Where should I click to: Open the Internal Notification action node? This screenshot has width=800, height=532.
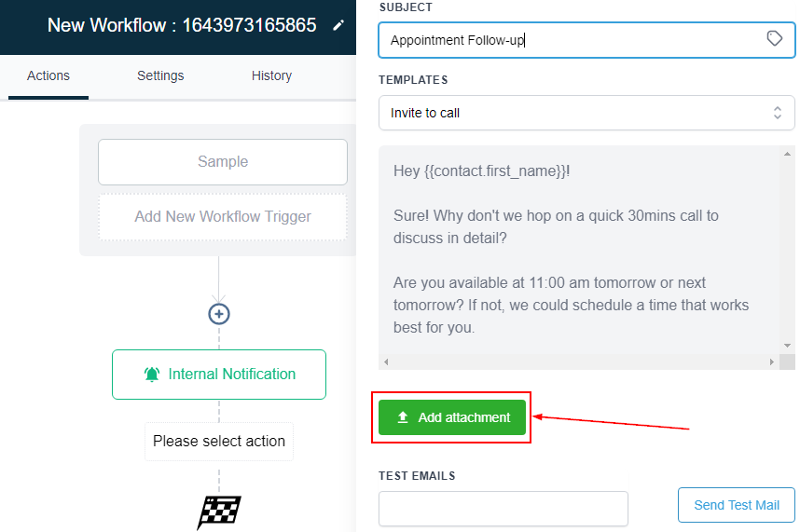click(219, 375)
